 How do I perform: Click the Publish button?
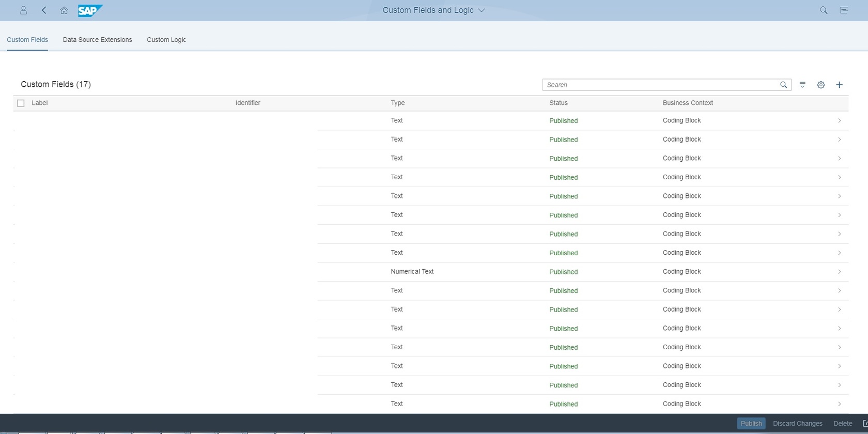pos(751,423)
